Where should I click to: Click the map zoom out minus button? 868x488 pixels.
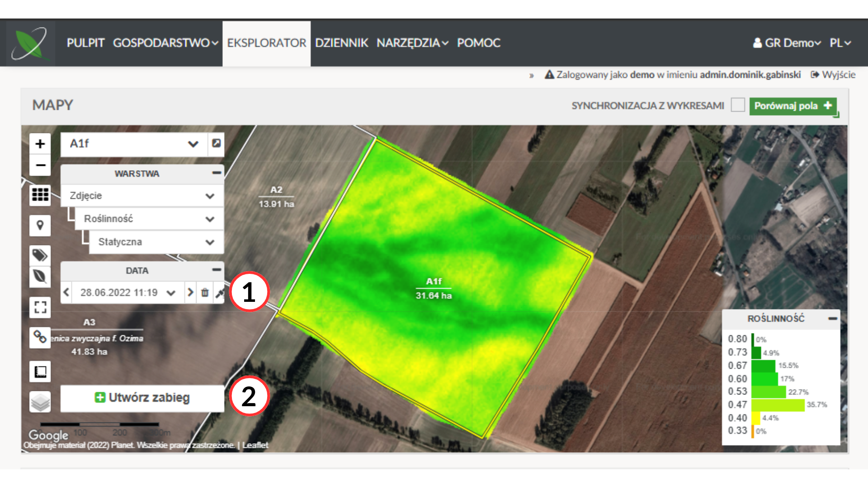(40, 165)
